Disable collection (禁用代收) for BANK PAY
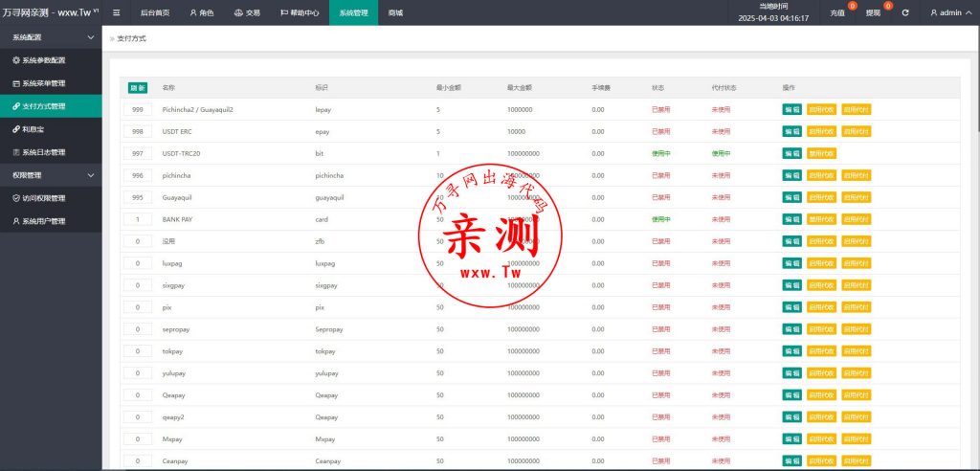Screen dimensions: 980x471 click(821, 219)
